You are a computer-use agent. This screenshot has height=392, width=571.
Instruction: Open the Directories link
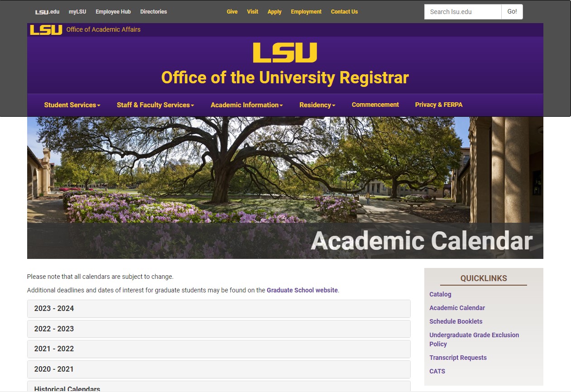tap(154, 12)
